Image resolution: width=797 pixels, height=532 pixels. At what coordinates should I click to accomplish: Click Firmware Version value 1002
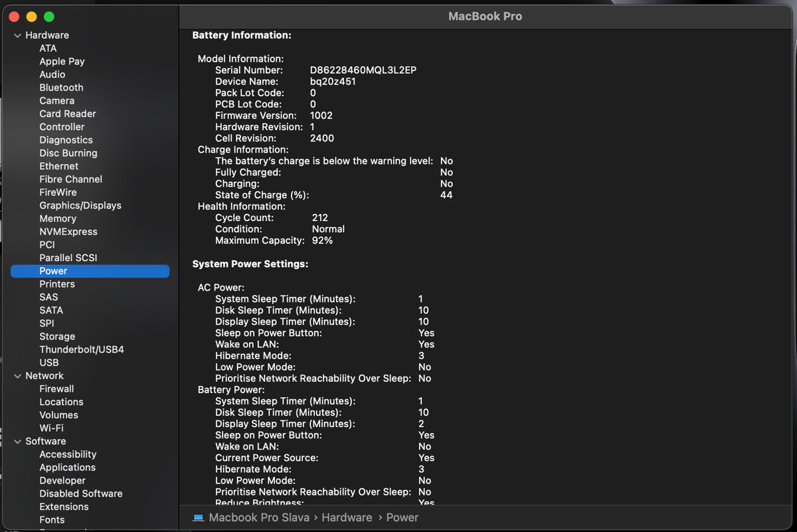click(x=321, y=115)
